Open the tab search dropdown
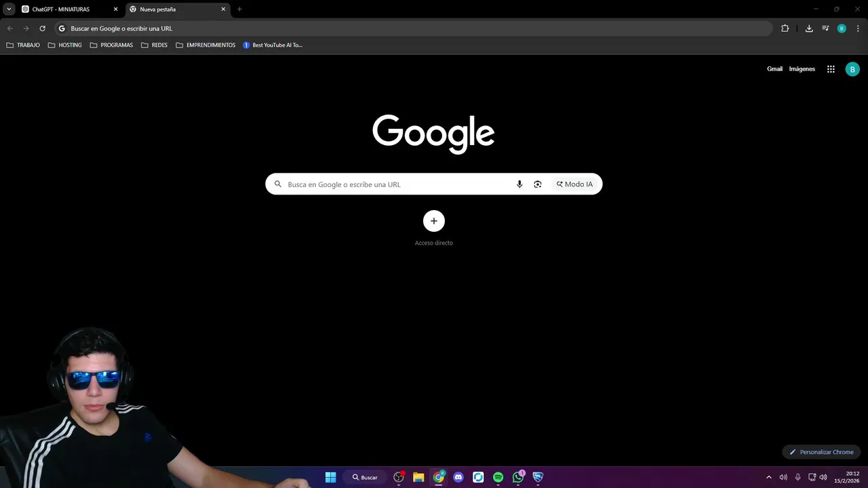This screenshot has width=868, height=488. click(9, 9)
